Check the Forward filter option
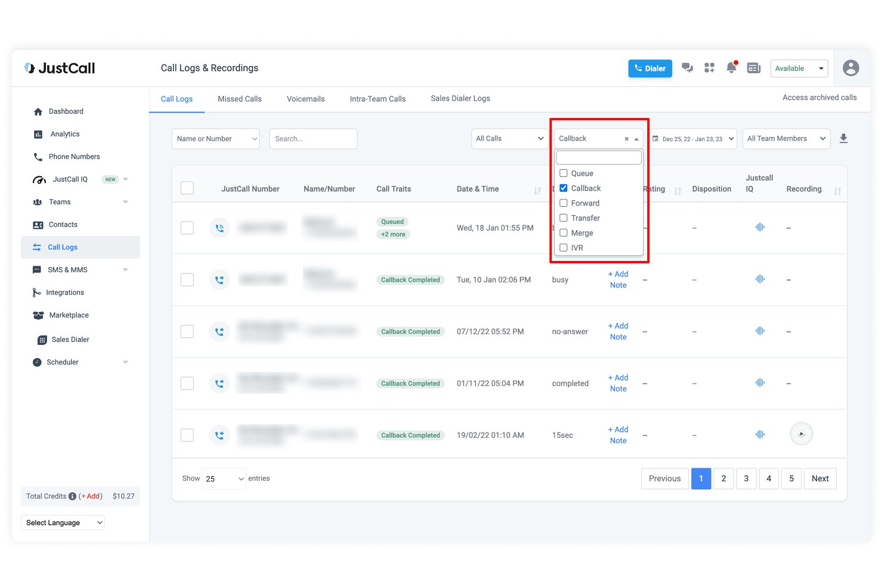 (563, 203)
